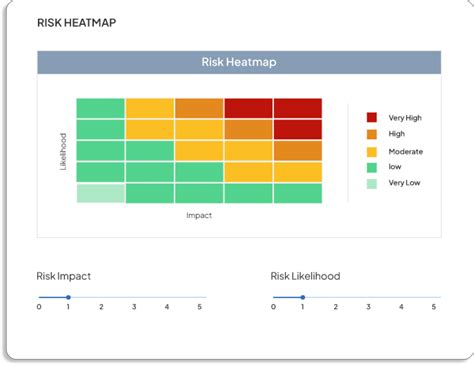Screen dimensions: 474x365
Task: Select the Risk Impact slider handle
Action: pyautogui.click(x=68, y=297)
